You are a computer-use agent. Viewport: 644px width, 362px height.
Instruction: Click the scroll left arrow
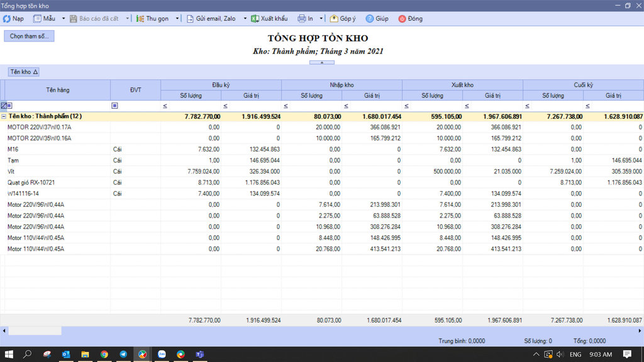pyautogui.click(x=4, y=331)
